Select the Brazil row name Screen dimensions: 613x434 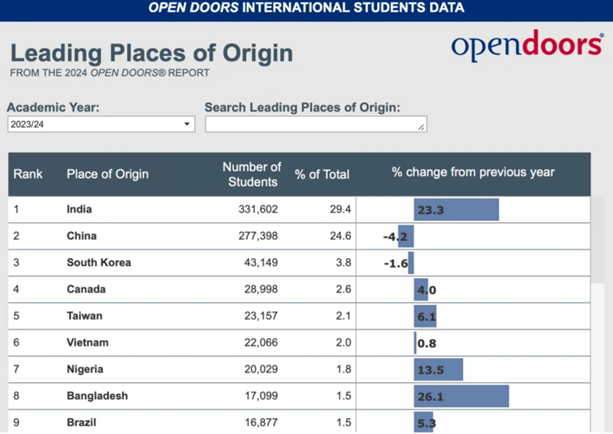81,422
